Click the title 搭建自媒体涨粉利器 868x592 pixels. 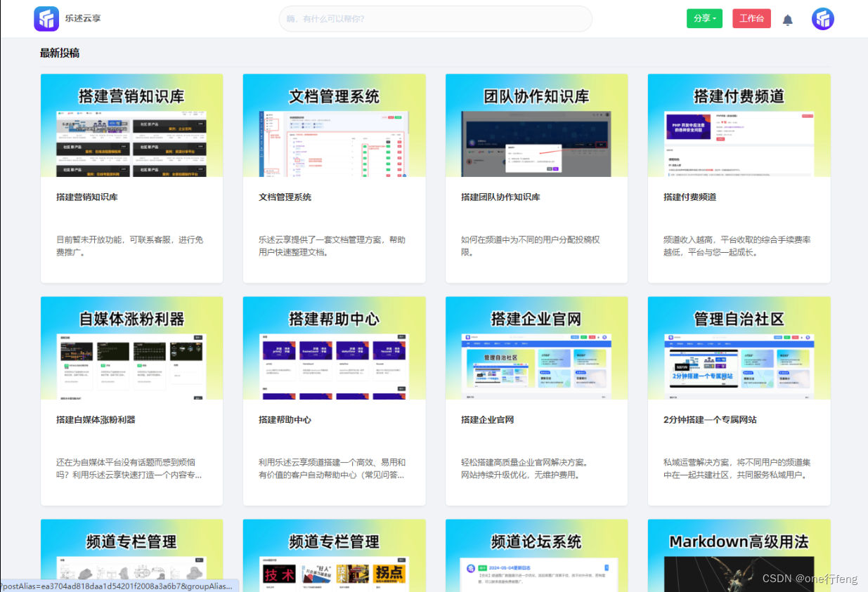(96, 420)
